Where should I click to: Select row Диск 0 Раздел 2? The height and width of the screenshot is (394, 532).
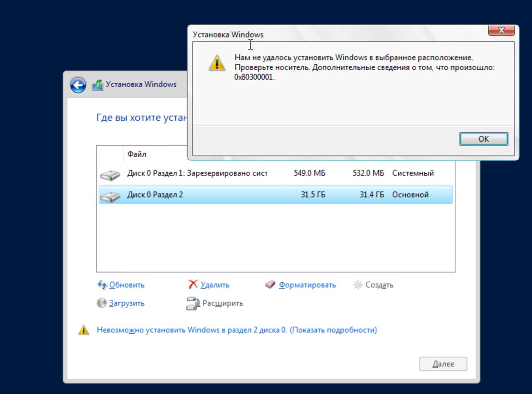tap(276, 195)
